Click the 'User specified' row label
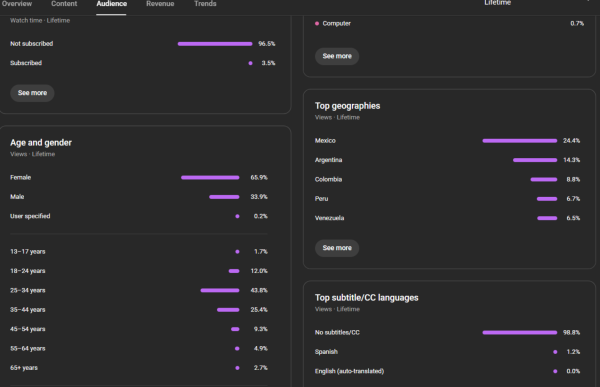 click(x=30, y=216)
